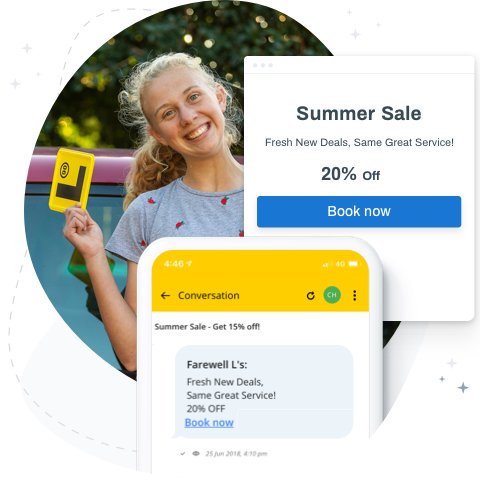The height and width of the screenshot is (480, 480).
Task: Click the 20% Off text in popup
Action: pos(350,174)
